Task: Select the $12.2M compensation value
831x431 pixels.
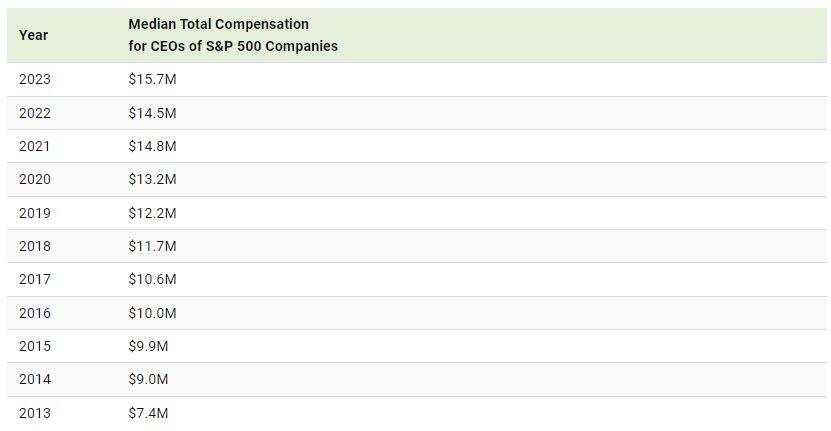Action: pos(152,213)
